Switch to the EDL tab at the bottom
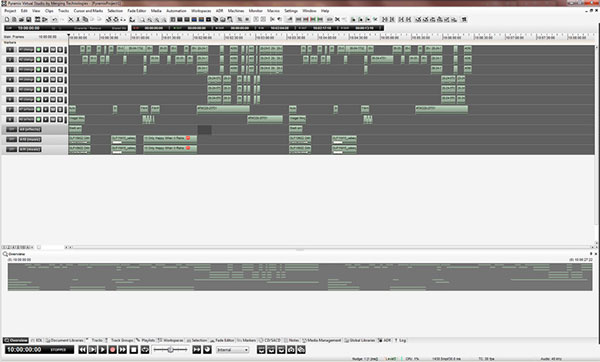 point(37,340)
